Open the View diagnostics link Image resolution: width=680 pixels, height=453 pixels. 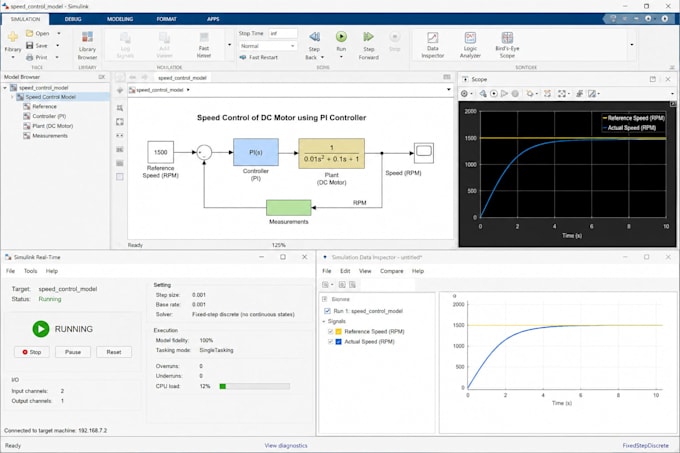click(x=286, y=446)
